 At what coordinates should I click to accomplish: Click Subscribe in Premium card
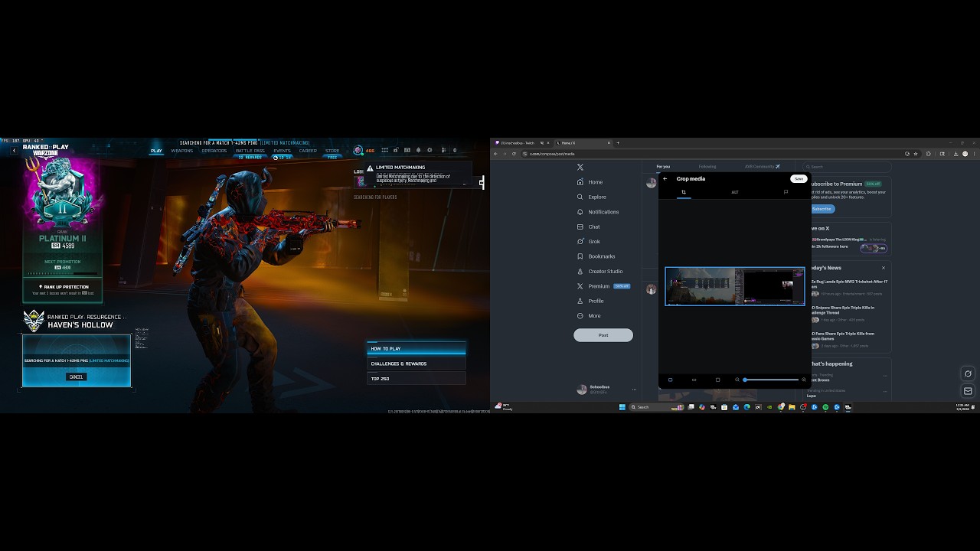point(822,209)
